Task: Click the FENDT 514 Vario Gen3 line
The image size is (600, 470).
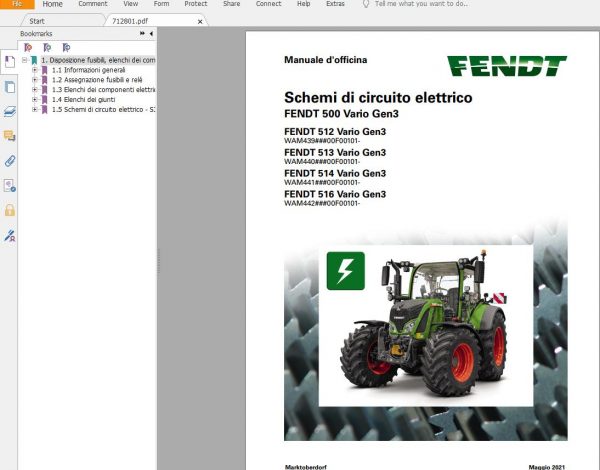Action: [335, 173]
